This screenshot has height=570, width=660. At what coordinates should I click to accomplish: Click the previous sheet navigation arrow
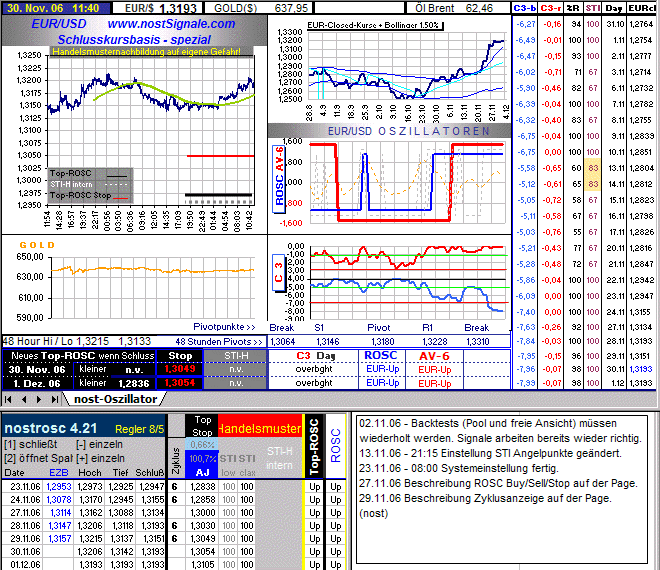click(x=24, y=399)
